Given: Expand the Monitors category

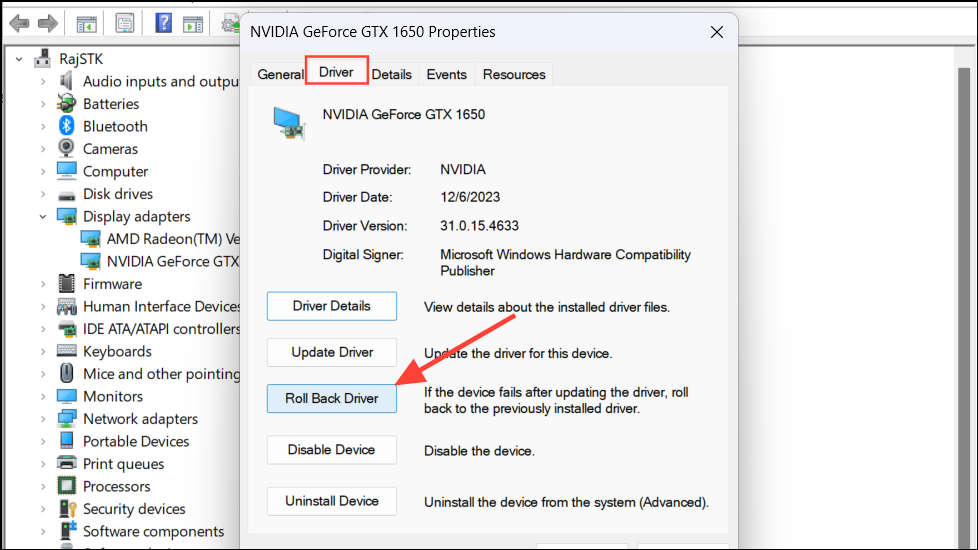Looking at the screenshot, I should click(43, 396).
